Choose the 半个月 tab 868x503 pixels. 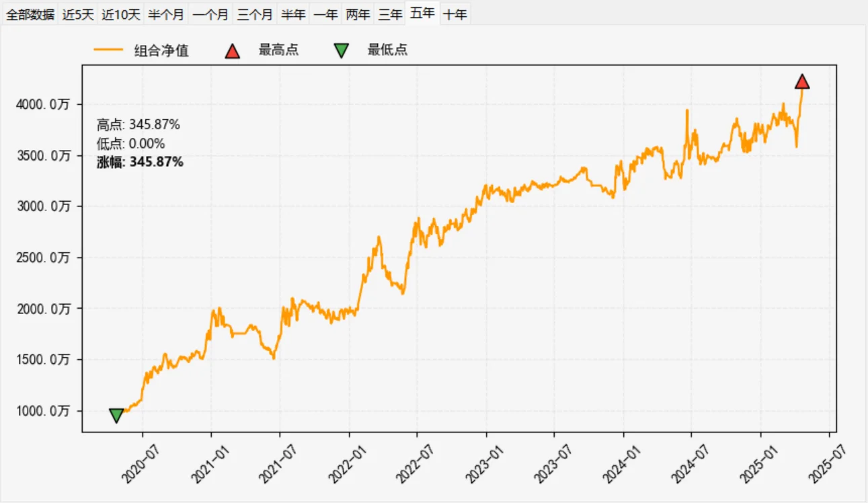tap(166, 14)
